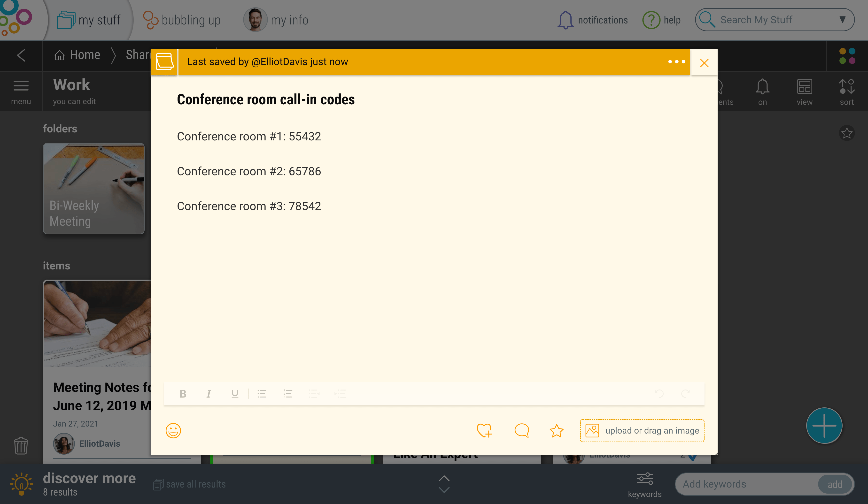The height and width of the screenshot is (504, 868).
Task: Click the discover more lightbulb icon
Action: point(21,484)
